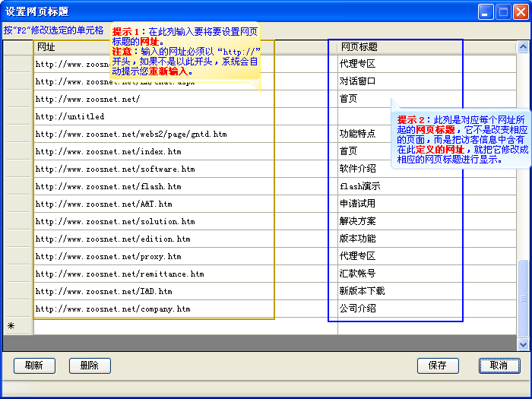Select the flash.htm URL cell
This screenshot has height=399, width=532.
[152, 186]
